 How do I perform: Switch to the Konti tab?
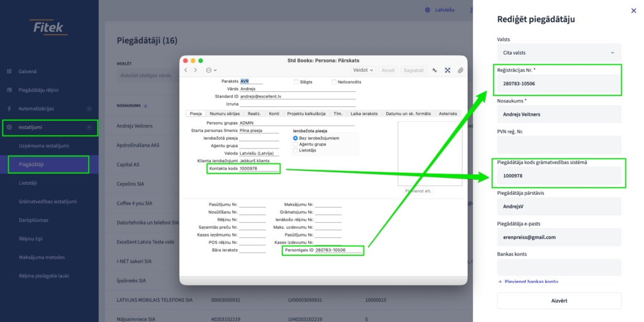274,114
